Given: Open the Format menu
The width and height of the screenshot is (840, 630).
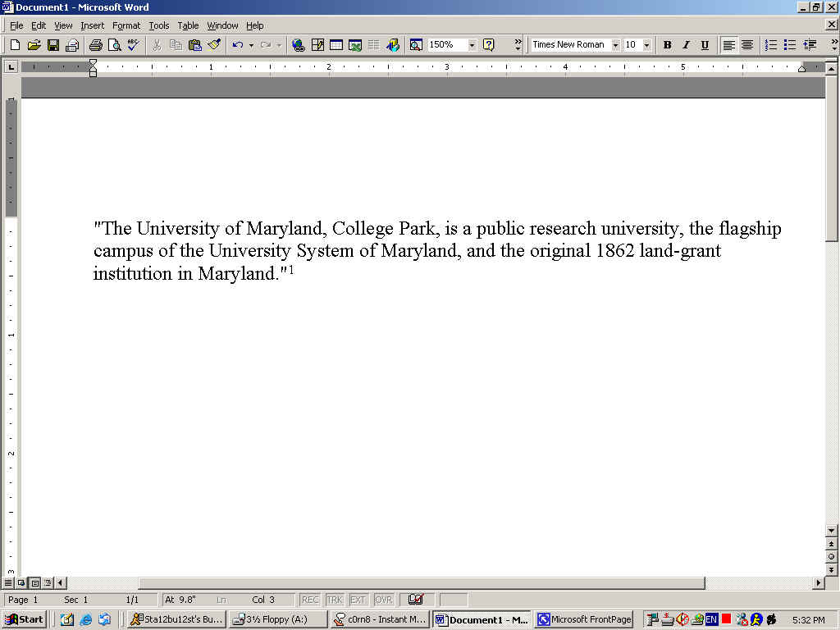Looking at the screenshot, I should [126, 25].
